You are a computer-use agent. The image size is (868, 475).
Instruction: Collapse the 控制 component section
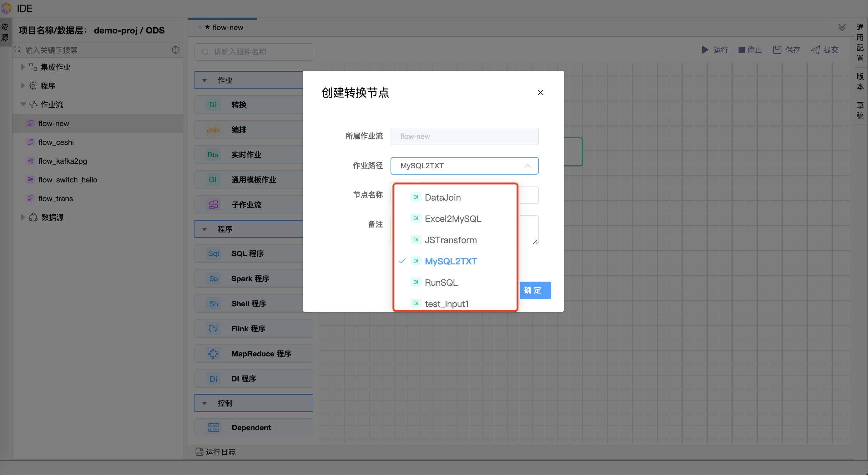204,403
